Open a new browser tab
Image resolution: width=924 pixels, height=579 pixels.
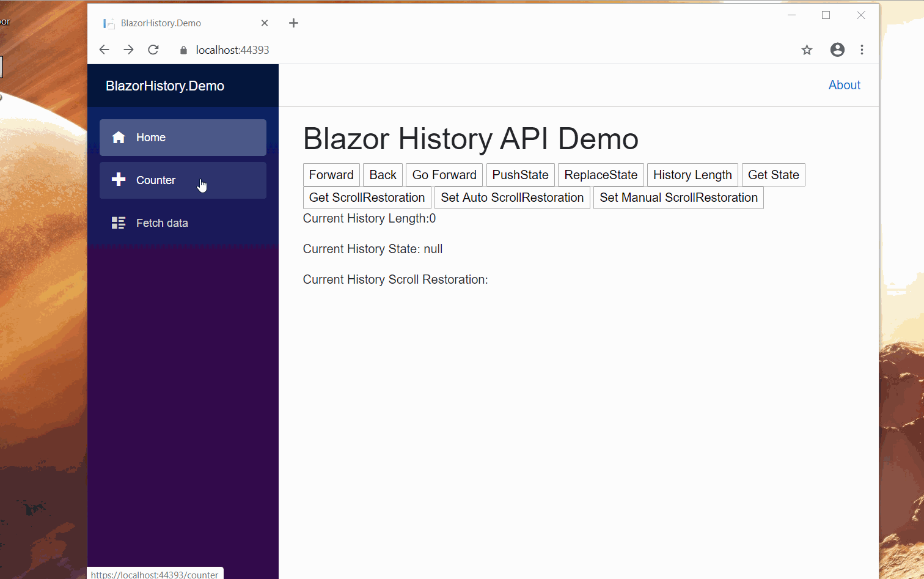tap(293, 23)
